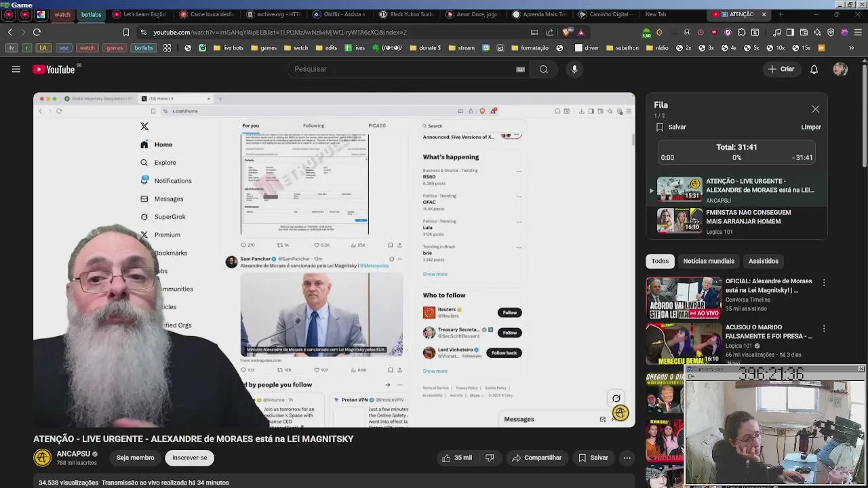Save video to playlist with Salvar

593,458
